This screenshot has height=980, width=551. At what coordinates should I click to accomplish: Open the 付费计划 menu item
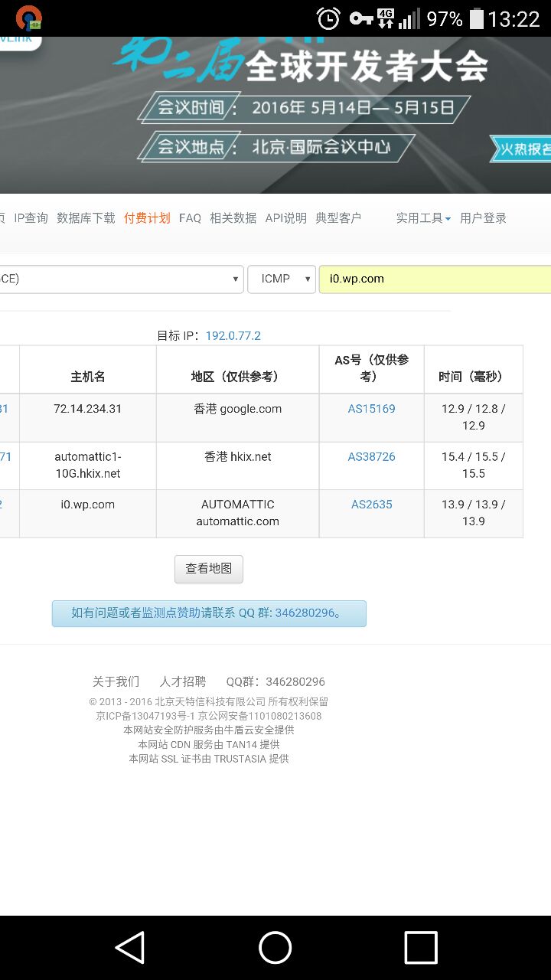pyautogui.click(x=147, y=218)
